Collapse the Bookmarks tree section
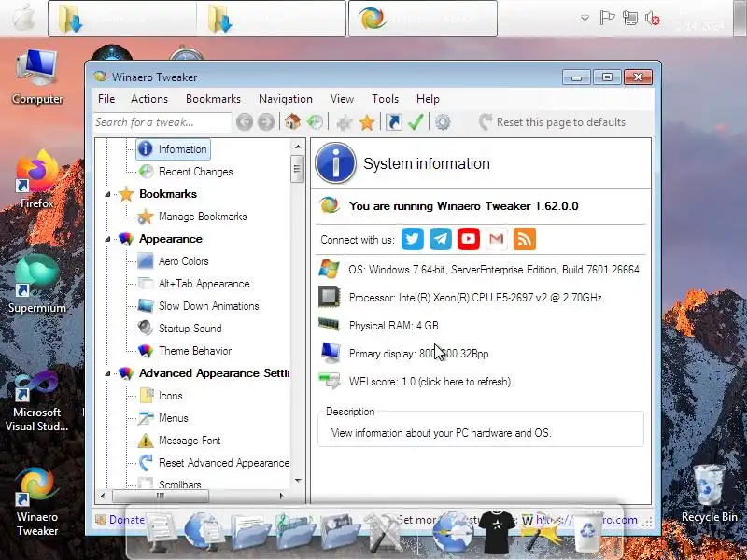This screenshot has height=560, width=747. [107, 194]
